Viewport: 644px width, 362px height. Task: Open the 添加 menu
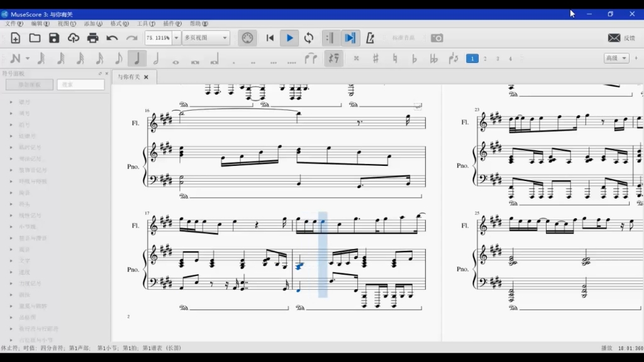coord(93,24)
